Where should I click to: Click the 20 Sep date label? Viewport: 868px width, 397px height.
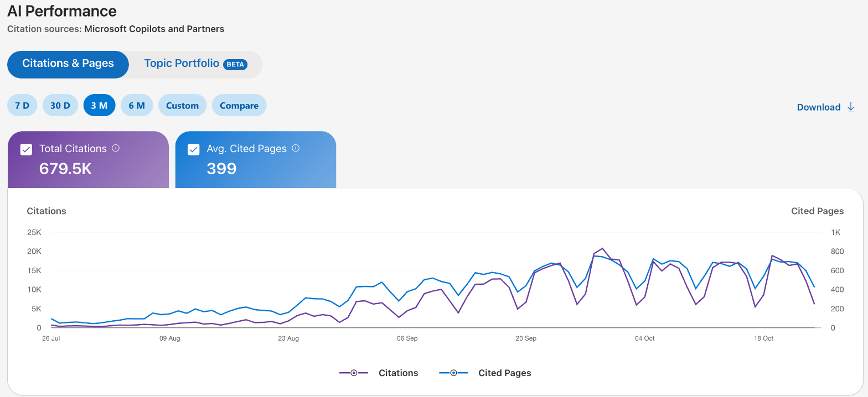coord(526,338)
